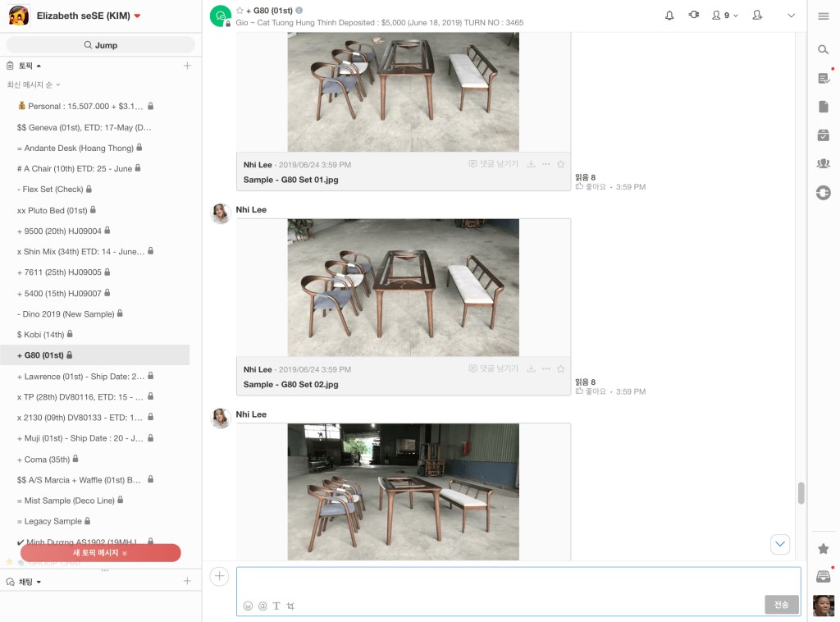Click the mention @ icon

262,606
